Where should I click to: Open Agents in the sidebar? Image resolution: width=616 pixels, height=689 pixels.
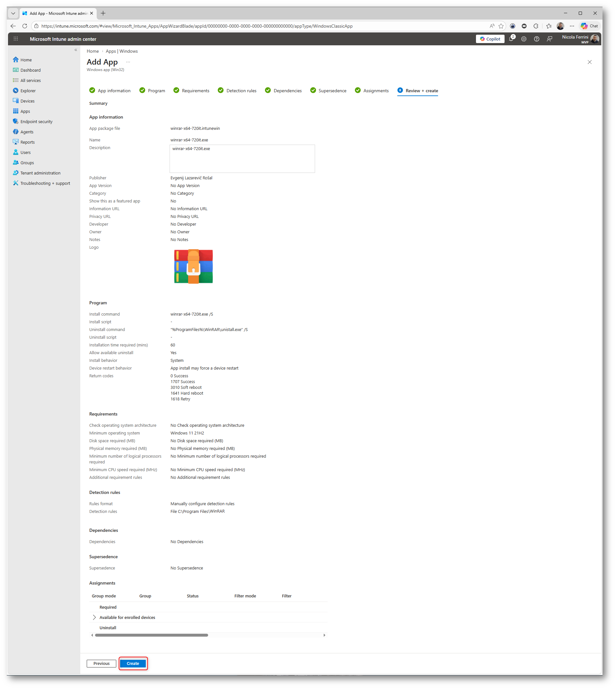[x=23, y=132]
